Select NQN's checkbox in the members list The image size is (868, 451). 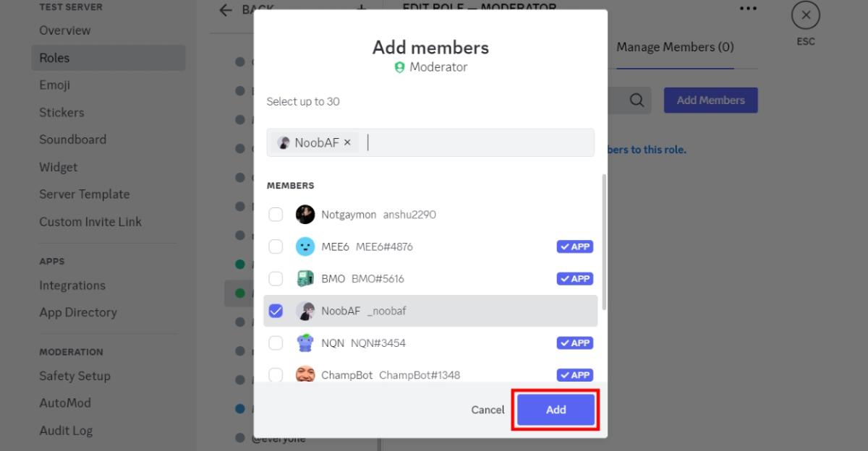point(276,343)
